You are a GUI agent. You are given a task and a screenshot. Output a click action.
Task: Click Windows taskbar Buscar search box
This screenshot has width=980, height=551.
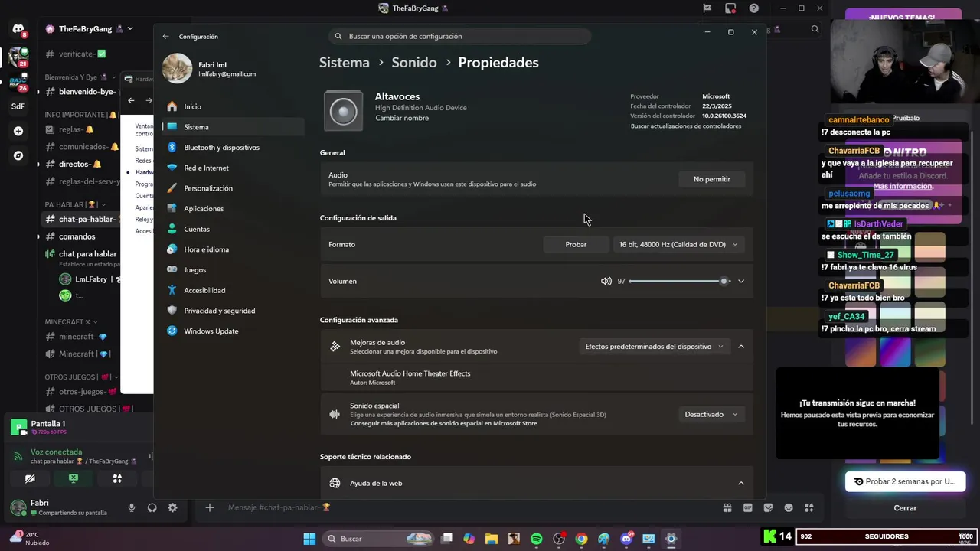[x=378, y=539]
